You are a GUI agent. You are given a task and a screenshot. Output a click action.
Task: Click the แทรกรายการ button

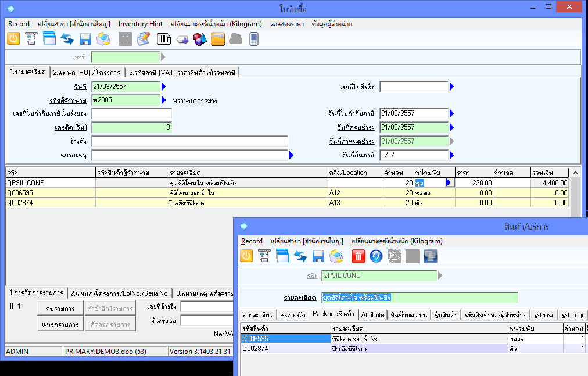(59, 324)
